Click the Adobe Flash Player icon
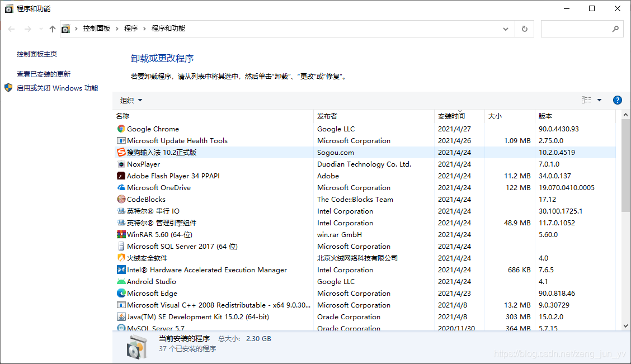 coord(121,176)
